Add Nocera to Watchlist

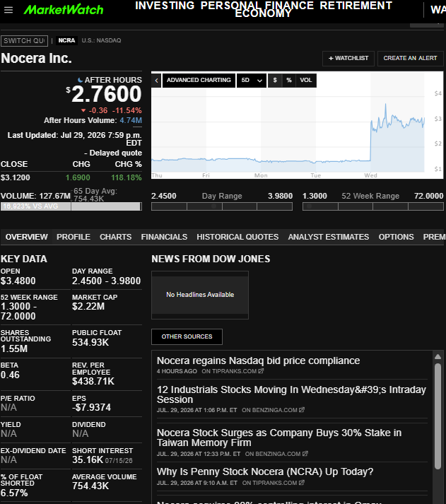(348, 58)
